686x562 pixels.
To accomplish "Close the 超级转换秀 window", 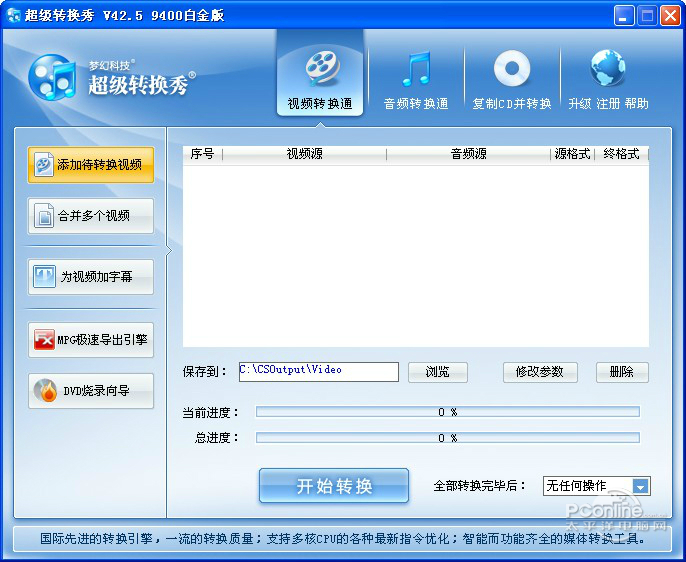I will point(670,16).
